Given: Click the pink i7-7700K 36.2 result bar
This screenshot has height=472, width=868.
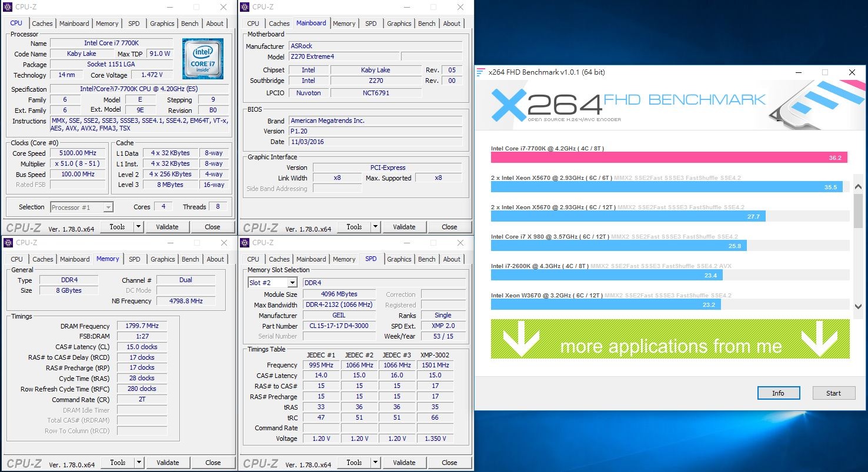Looking at the screenshot, I should pos(669,158).
